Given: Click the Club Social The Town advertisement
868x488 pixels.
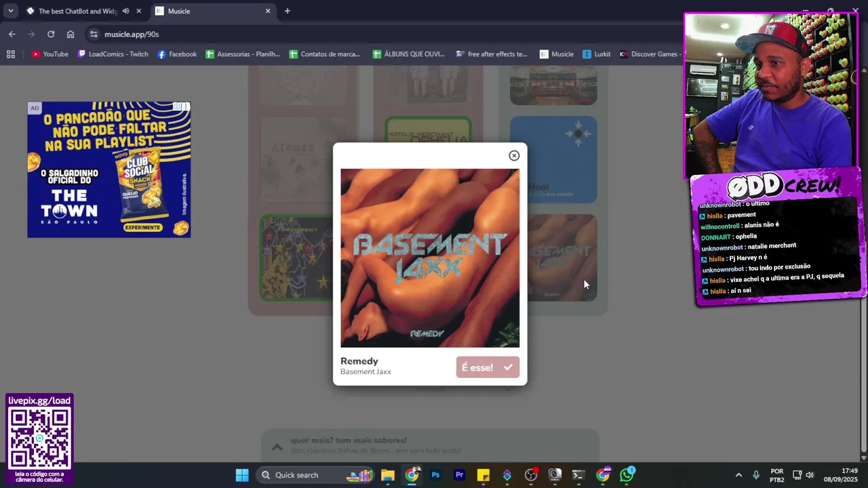Looking at the screenshot, I should [x=108, y=169].
